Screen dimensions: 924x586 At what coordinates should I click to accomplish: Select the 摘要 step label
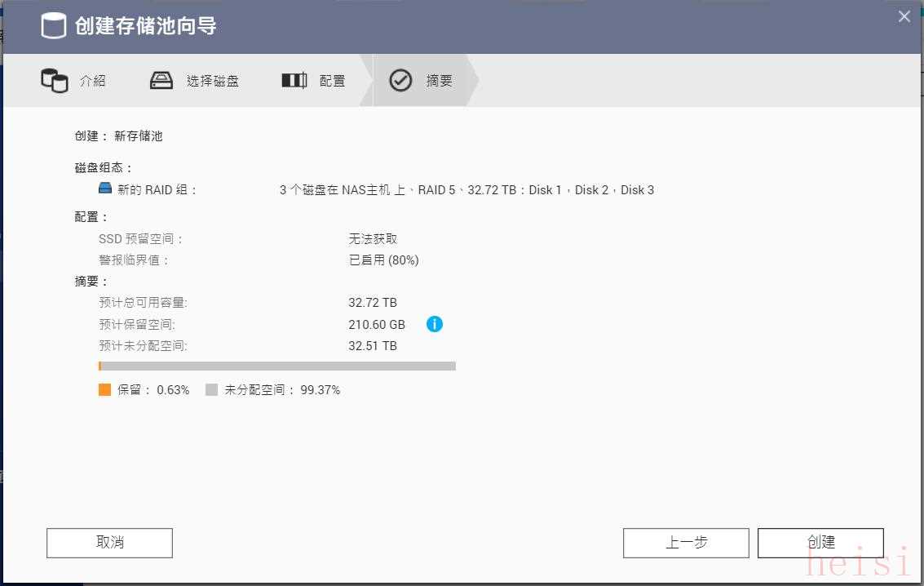(439, 81)
